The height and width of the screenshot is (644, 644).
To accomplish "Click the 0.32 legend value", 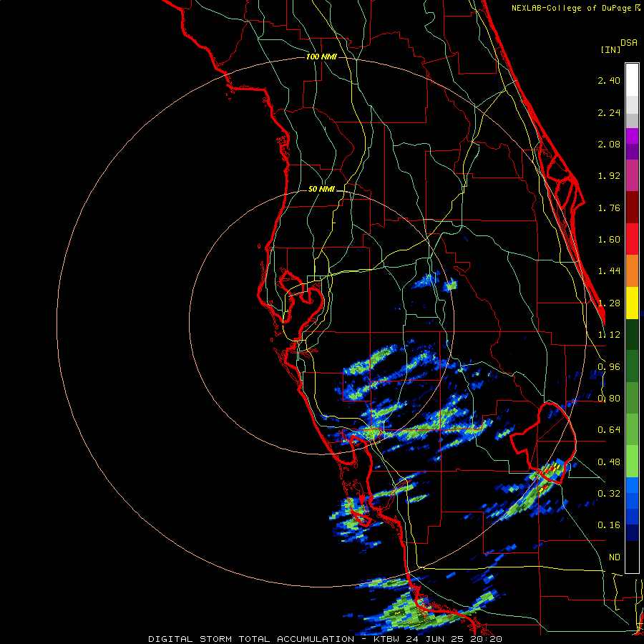I will pos(609,494).
